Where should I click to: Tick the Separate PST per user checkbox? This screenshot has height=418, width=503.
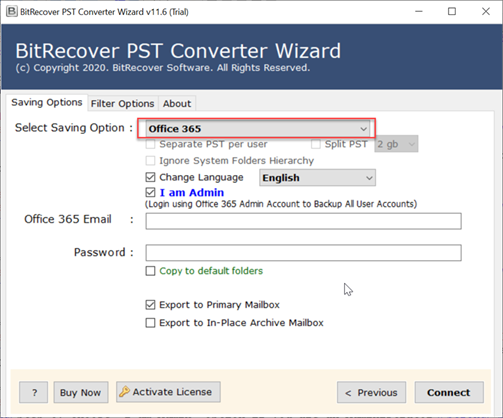coord(150,144)
